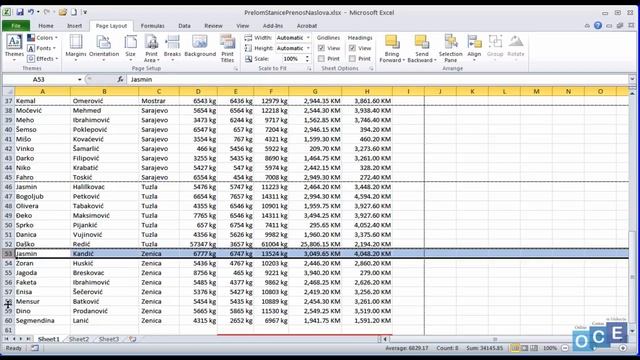Expand the Name Box dropdown
640x360 pixels.
[79, 79]
